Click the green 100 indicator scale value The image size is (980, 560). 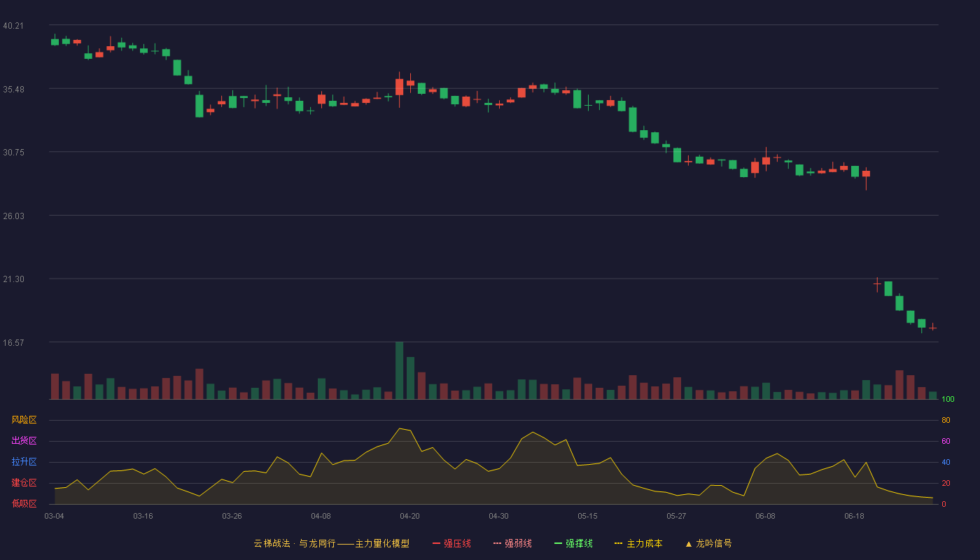(948, 400)
